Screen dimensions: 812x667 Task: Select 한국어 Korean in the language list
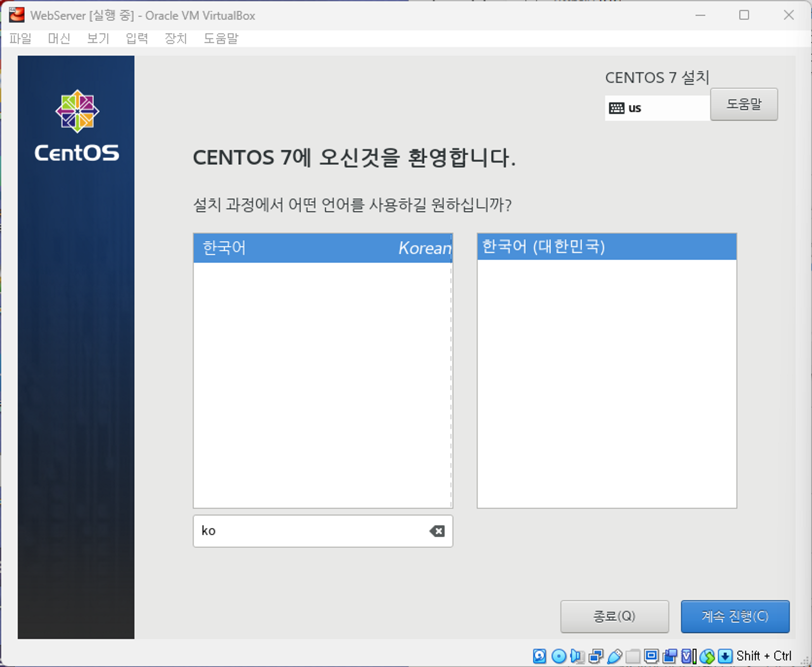323,248
